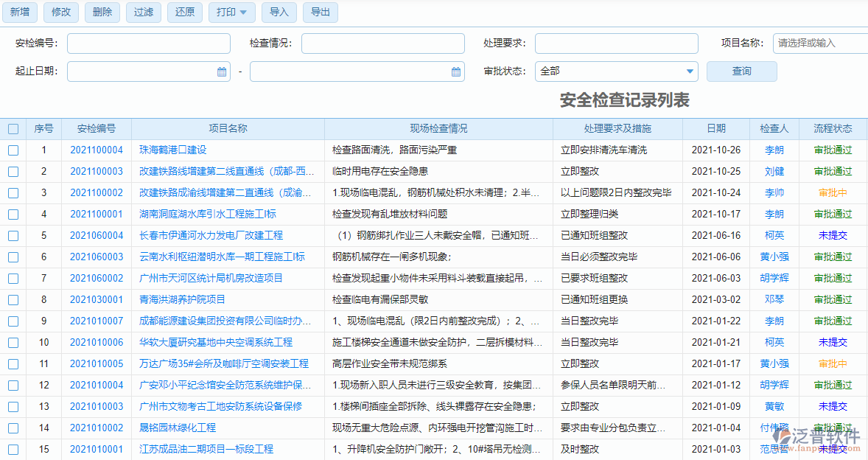
Task: Click inside the 检查情况 input field
Action: point(383,43)
